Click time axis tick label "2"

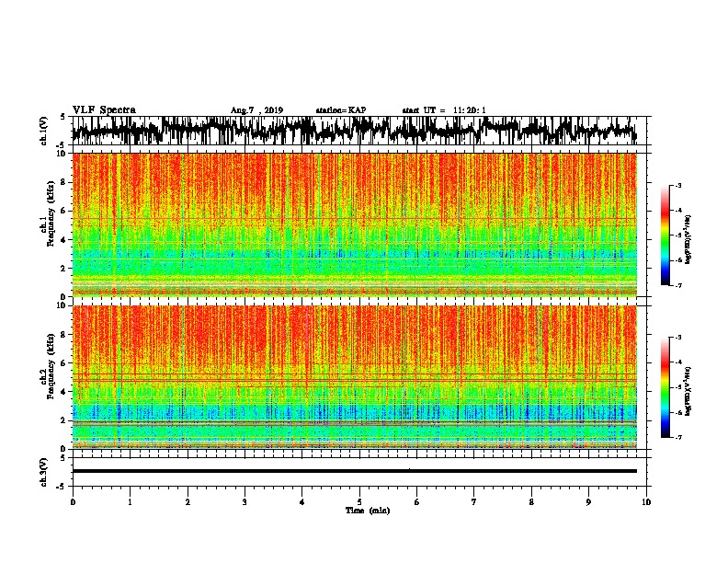(188, 502)
